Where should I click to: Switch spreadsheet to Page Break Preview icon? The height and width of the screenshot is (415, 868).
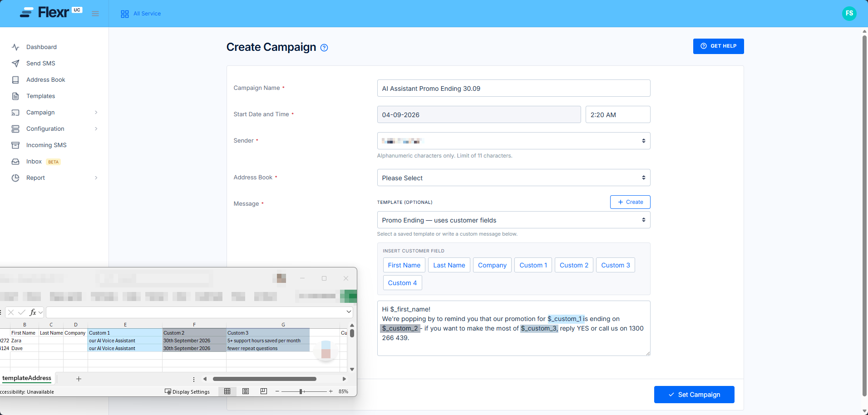point(264,391)
